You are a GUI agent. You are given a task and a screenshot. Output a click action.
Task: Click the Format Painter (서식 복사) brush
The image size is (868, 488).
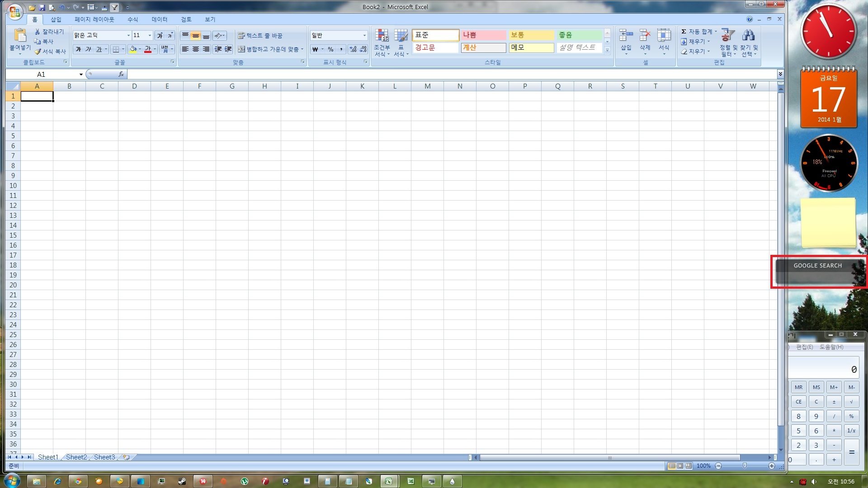tap(38, 52)
